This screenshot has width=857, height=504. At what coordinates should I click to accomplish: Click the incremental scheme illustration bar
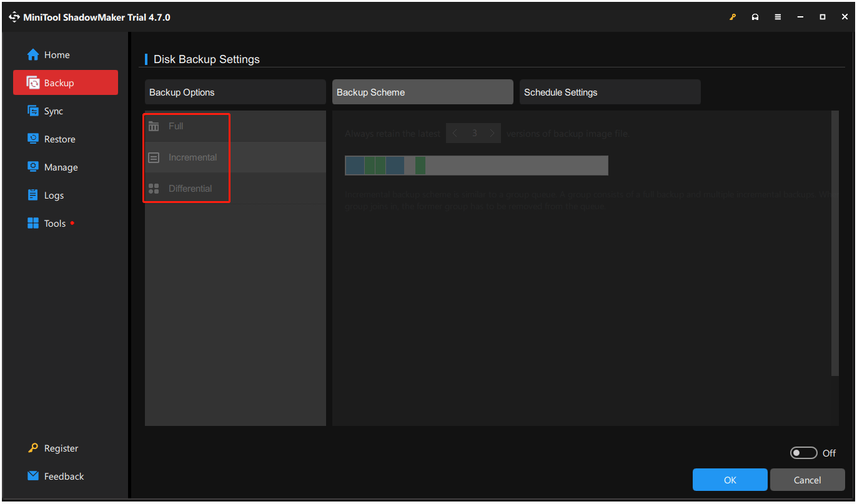coord(477,166)
